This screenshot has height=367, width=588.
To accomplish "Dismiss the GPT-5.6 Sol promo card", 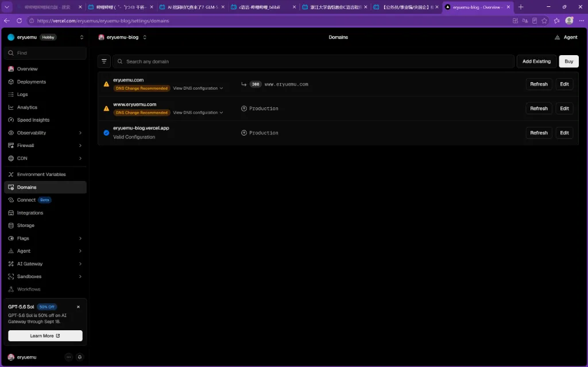I will (x=78, y=307).
